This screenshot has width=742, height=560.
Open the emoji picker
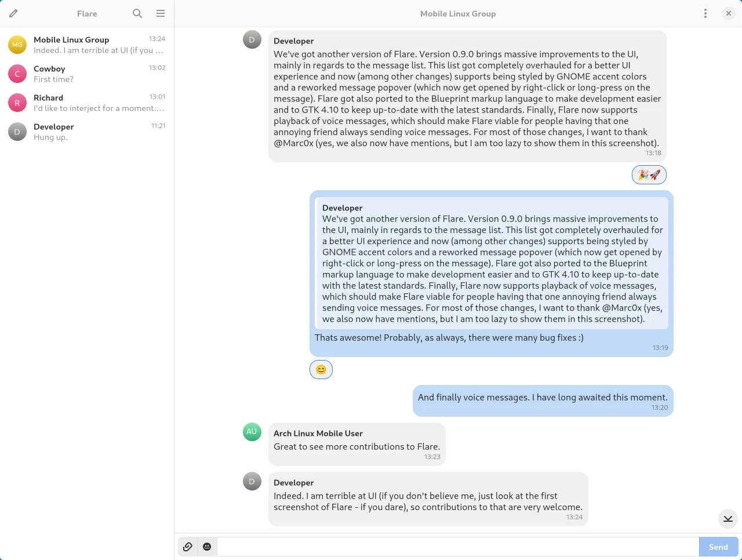(207, 547)
